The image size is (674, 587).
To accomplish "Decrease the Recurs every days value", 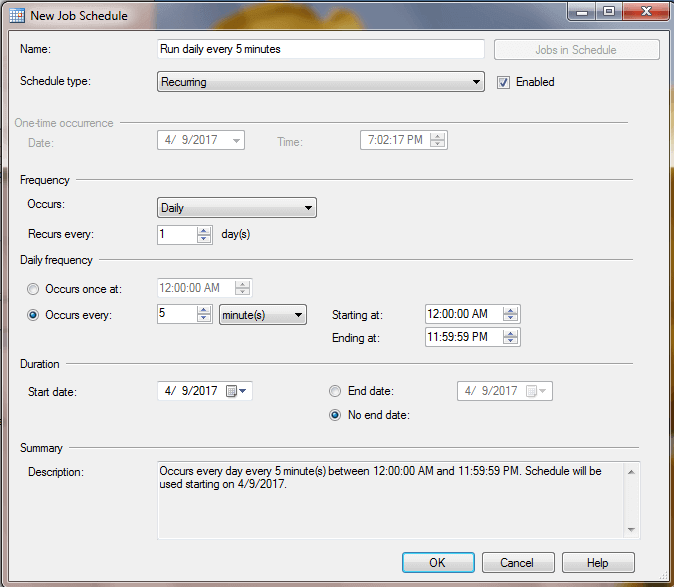I will [204, 239].
